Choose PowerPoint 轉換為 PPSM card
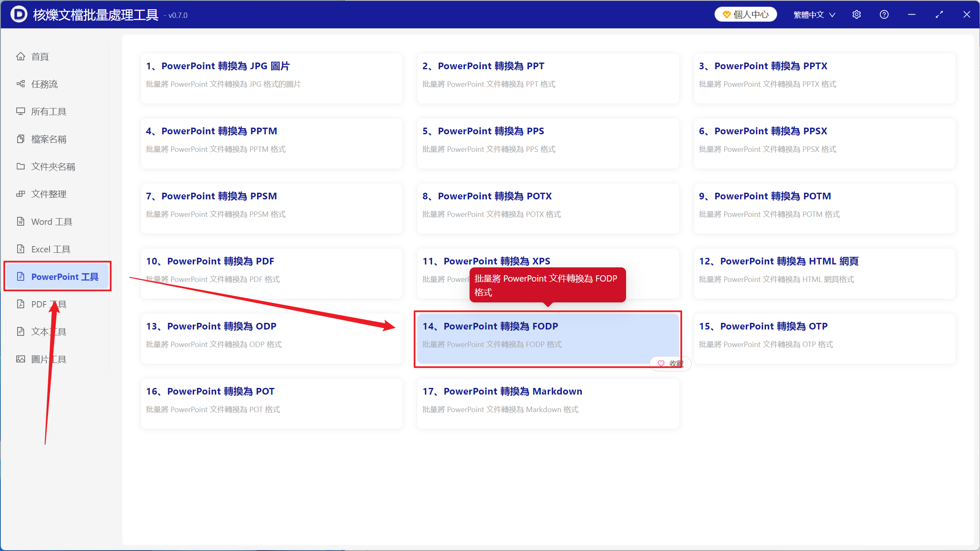The image size is (980, 551). coord(272,208)
